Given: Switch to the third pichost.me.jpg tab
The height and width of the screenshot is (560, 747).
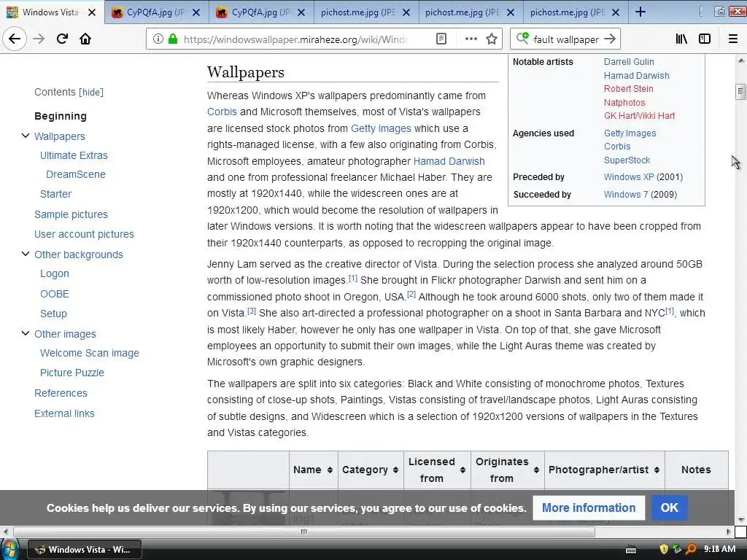Looking at the screenshot, I should click(576, 12).
